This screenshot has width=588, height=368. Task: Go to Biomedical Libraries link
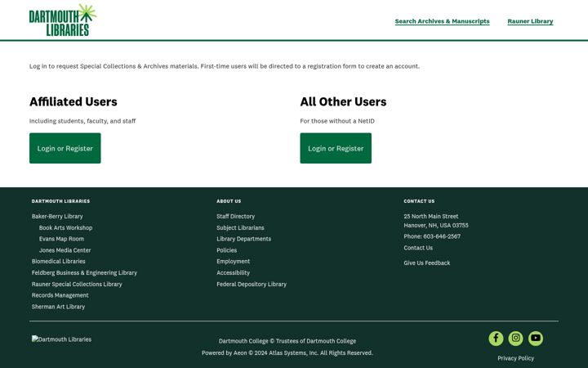[58, 262]
